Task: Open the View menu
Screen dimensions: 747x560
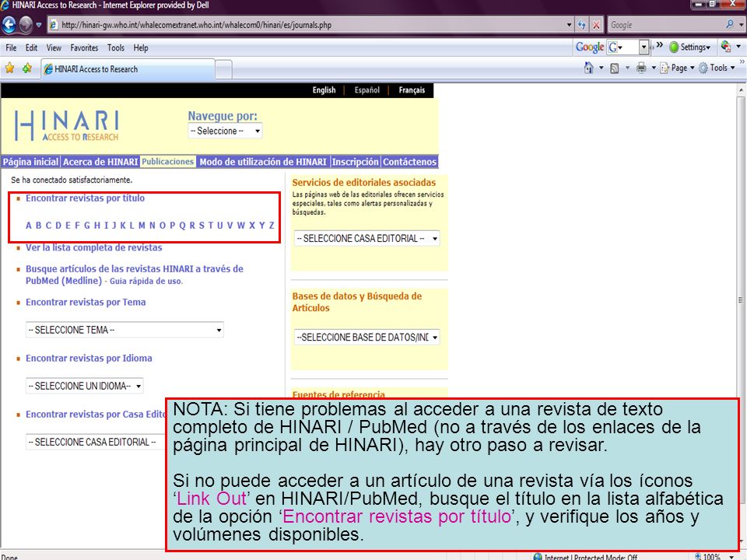Action: click(x=54, y=47)
